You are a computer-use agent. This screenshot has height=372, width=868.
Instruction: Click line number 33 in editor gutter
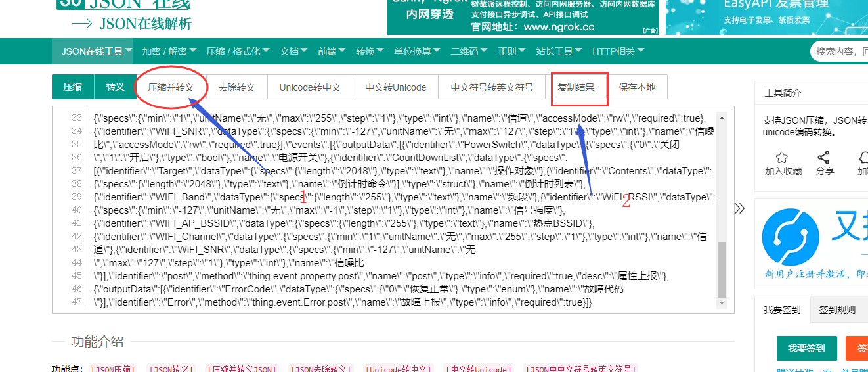click(x=76, y=118)
